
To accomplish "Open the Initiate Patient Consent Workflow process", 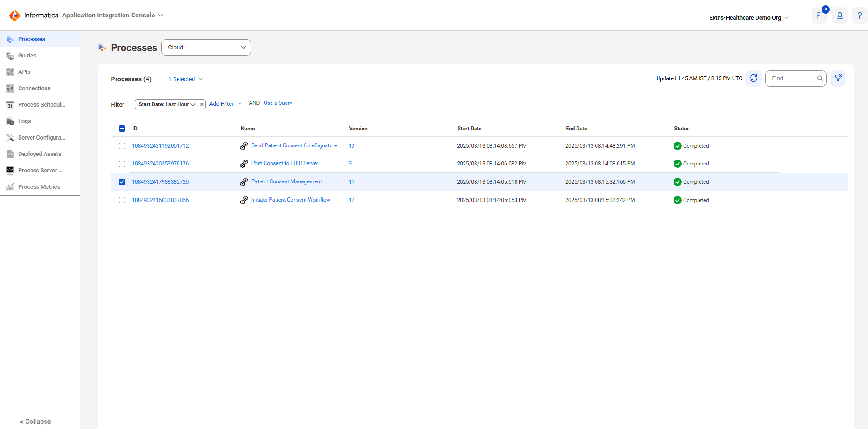I will (291, 200).
